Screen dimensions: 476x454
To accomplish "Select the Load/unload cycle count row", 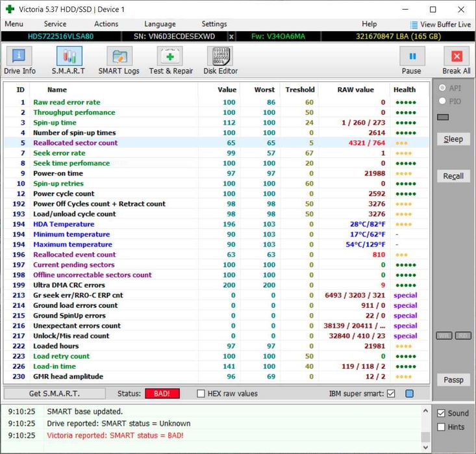I will point(216,214).
